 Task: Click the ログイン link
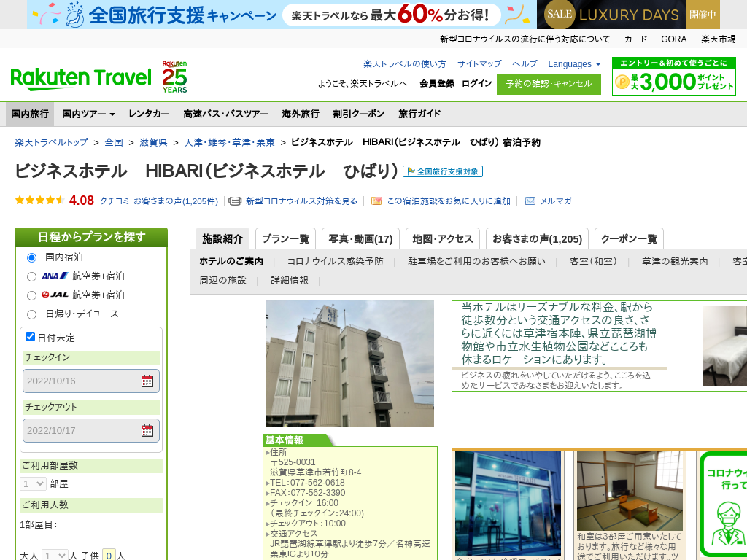click(476, 83)
